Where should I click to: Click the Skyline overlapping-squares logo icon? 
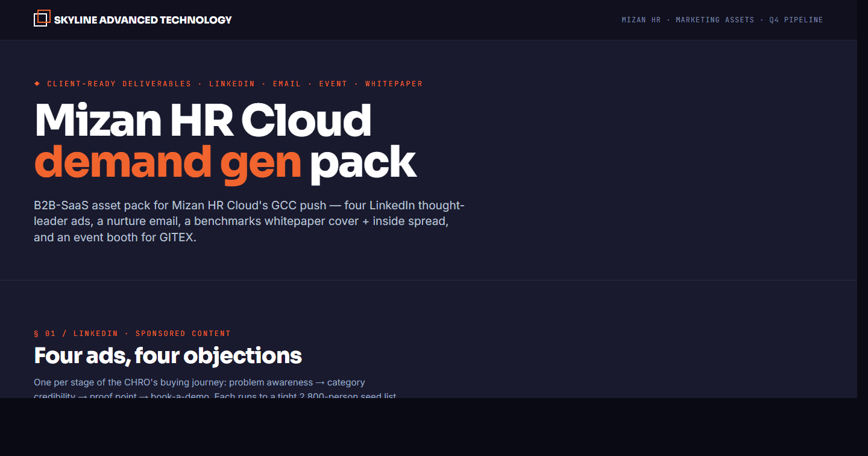click(x=42, y=18)
